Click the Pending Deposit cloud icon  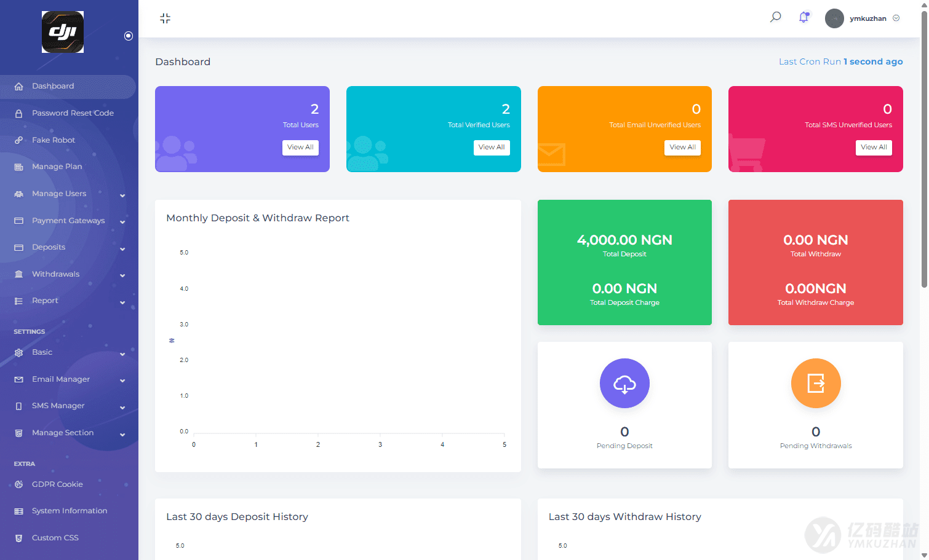pyautogui.click(x=624, y=384)
